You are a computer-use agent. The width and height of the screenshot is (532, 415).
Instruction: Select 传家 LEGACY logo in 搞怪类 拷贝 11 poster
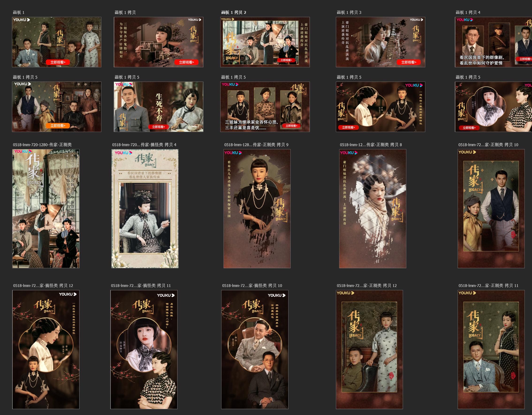143,306
